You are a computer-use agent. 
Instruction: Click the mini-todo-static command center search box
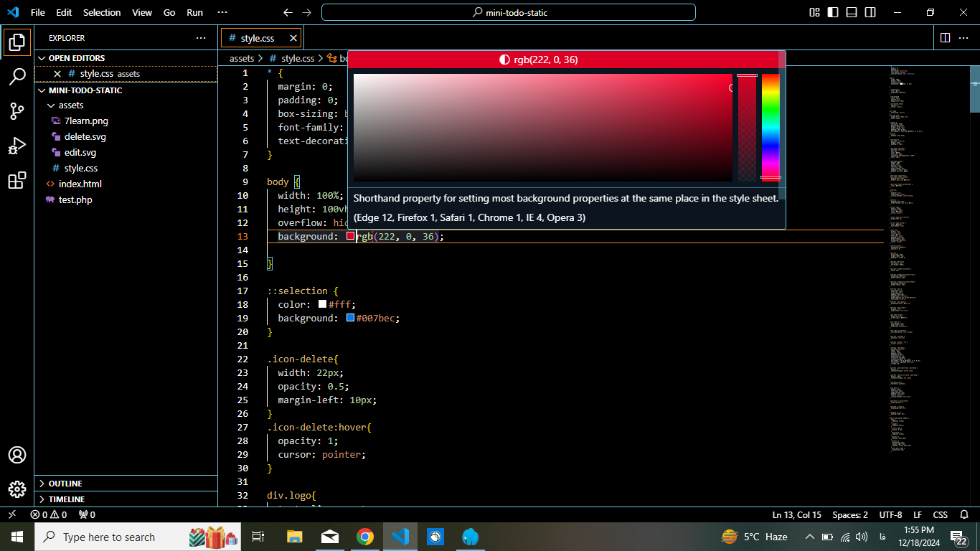509,12
